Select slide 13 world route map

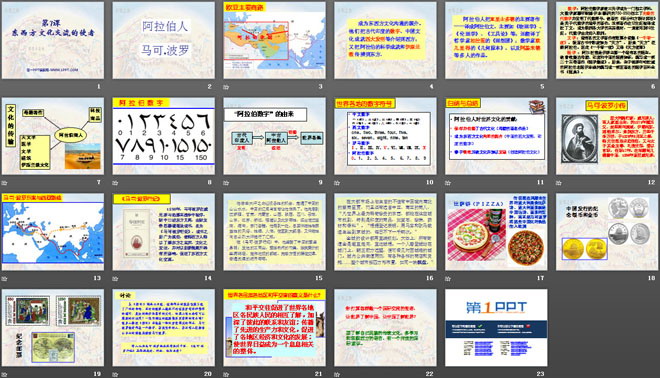click(53, 232)
